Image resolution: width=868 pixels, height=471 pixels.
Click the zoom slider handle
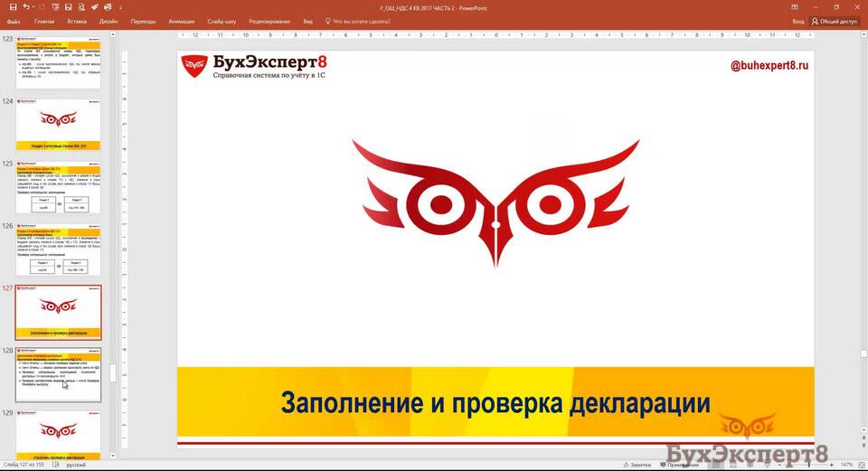(x=808, y=465)
